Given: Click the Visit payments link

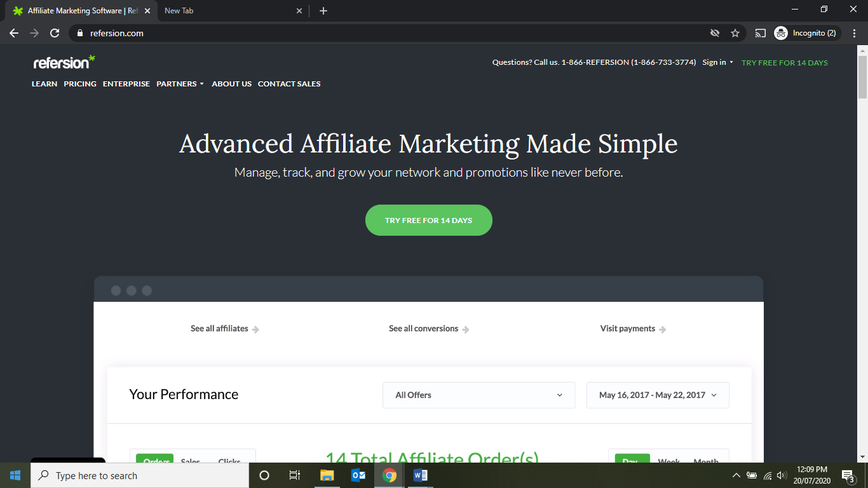Looking at the screenshot, I should pyautogui.click(x=633, y=329).
